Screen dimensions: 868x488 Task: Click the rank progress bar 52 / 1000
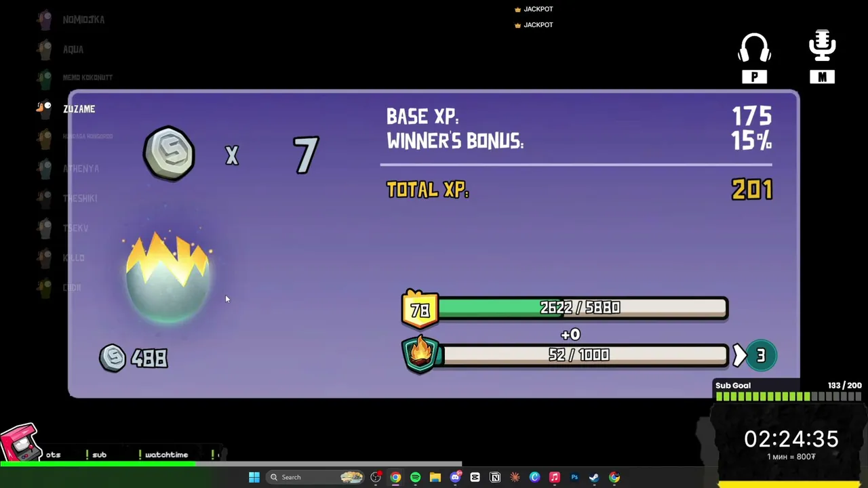pos(585,355)
